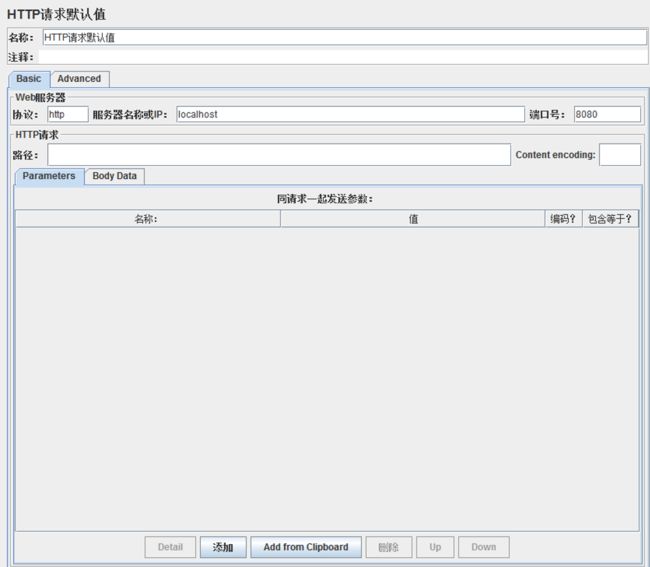This screenshot has width=650, height=567.
Task: Click the 名称 column header in table
Action: [148, 219]
